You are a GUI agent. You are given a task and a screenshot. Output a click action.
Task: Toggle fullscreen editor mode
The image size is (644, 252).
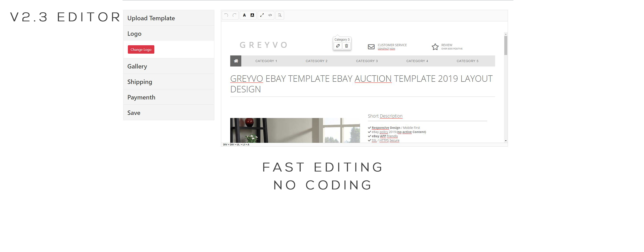coord(262,15)
